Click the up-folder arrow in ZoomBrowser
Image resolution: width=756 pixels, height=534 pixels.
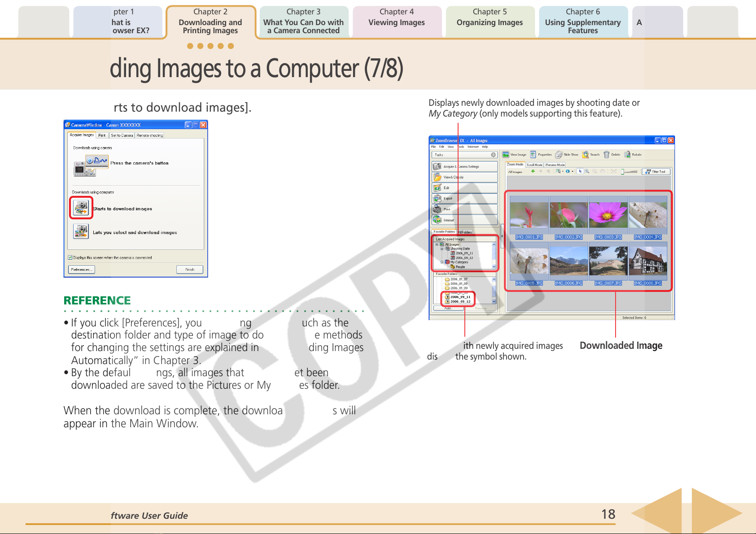[x=548, y=171]
